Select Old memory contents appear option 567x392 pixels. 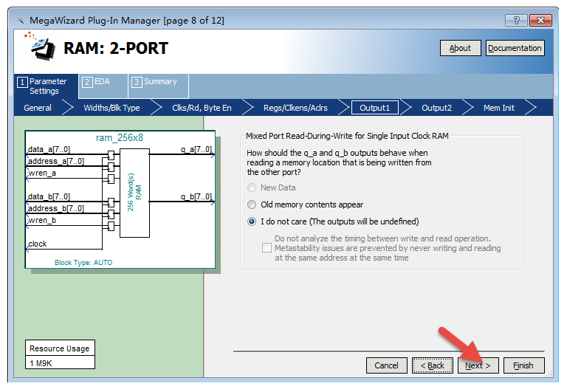(252, 204)
